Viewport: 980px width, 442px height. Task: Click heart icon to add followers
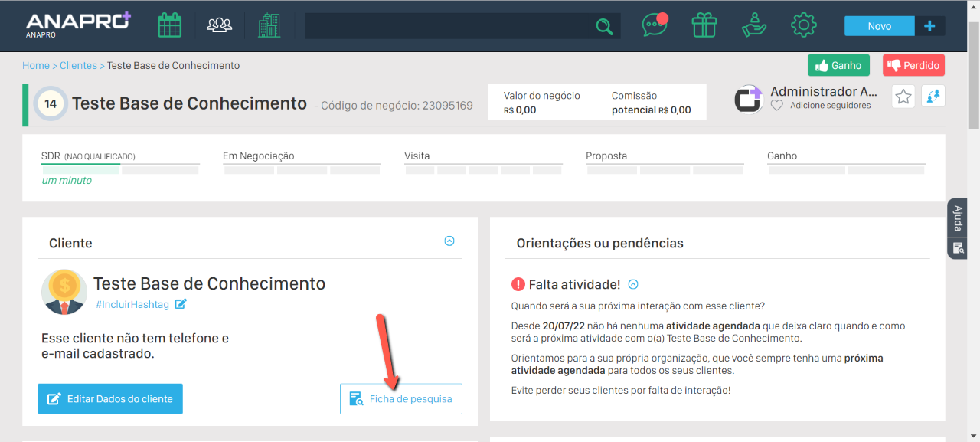tap(777, 106)
